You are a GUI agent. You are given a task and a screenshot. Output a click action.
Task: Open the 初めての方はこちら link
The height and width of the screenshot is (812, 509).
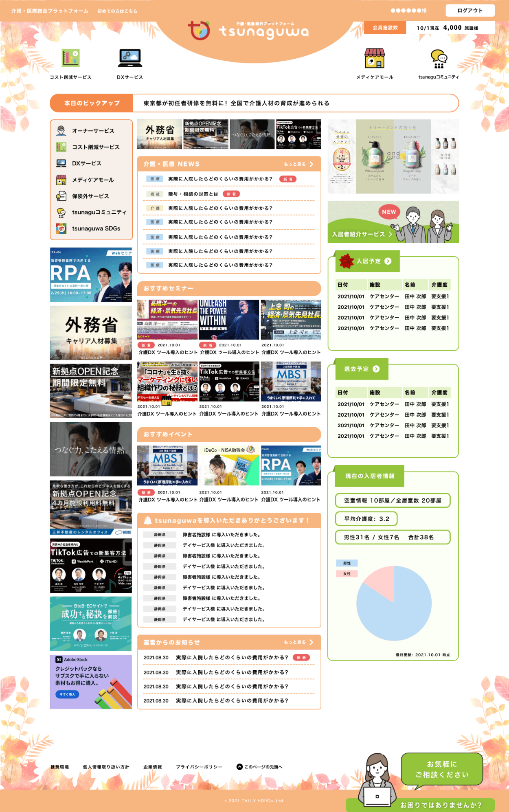pyautogui.click(x=117, y=11)
